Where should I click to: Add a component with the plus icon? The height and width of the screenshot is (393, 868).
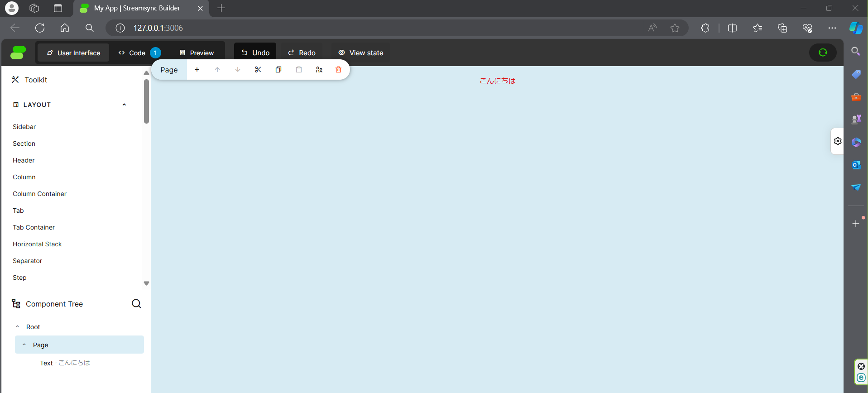pos(197,70)
